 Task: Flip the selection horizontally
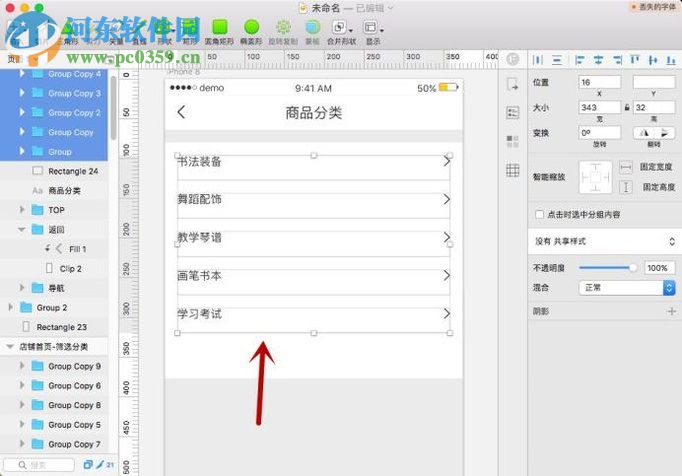coord(644,133)
